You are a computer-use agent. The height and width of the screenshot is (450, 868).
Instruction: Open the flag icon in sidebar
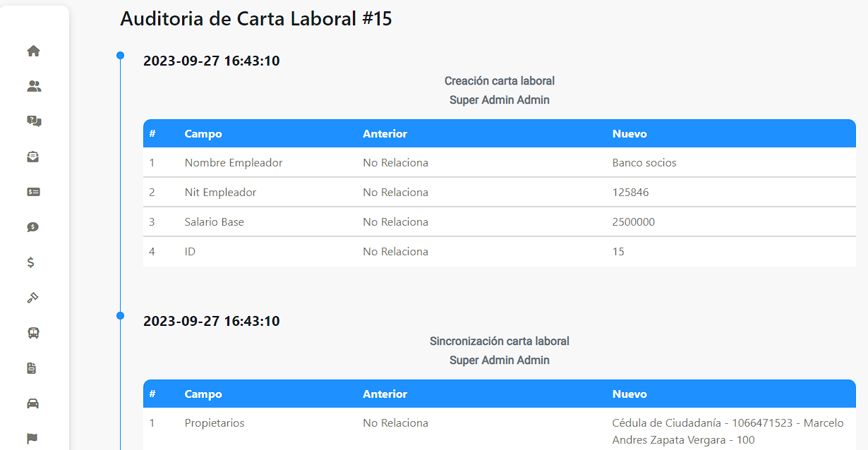[32, 439]
